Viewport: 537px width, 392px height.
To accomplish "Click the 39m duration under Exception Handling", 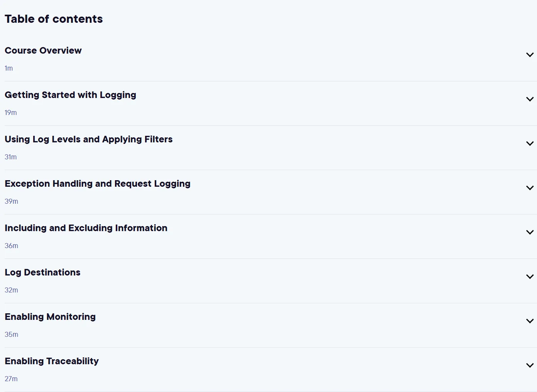I will point(11,201).
